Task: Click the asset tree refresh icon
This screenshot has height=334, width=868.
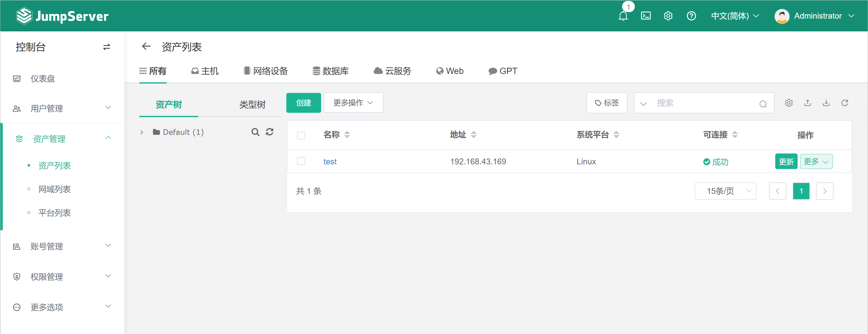Action: pyautogui.click(x=270, y=132)
